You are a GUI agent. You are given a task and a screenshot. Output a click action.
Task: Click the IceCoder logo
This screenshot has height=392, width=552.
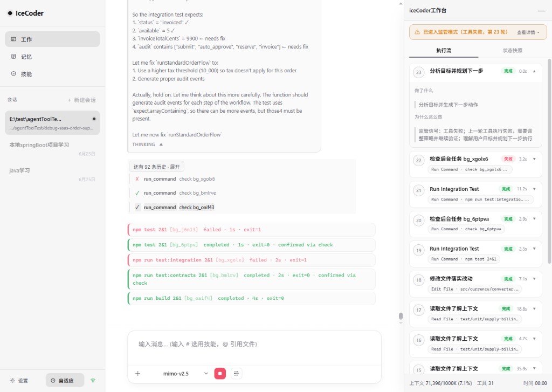(x=26, y=13)
